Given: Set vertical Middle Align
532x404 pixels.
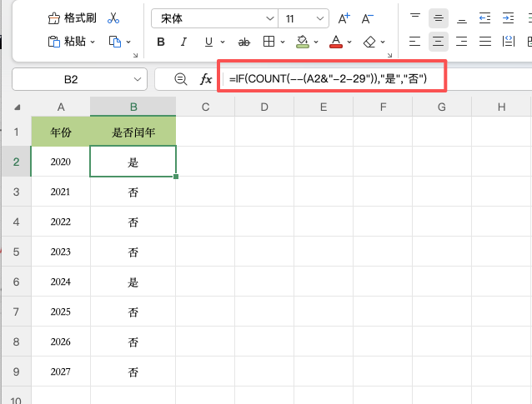Looking at the screenshot, I should click(x=439, y=18).
